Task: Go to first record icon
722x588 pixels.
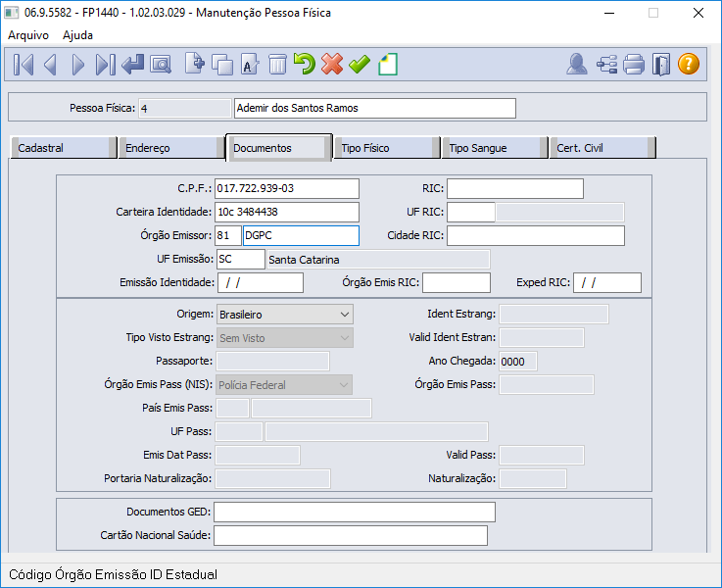Action: tap(24, 65)
